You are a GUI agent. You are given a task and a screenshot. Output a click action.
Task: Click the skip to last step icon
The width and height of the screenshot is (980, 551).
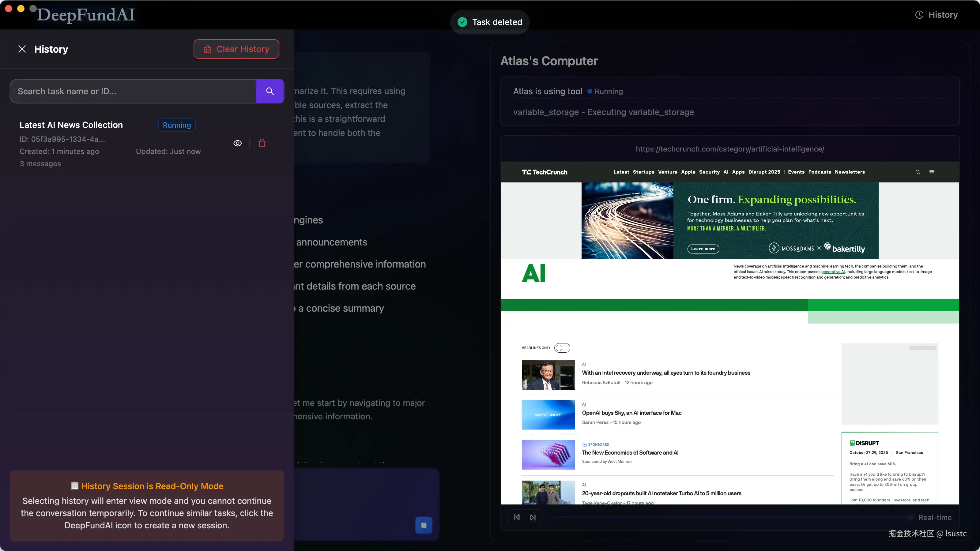point(533,517)
